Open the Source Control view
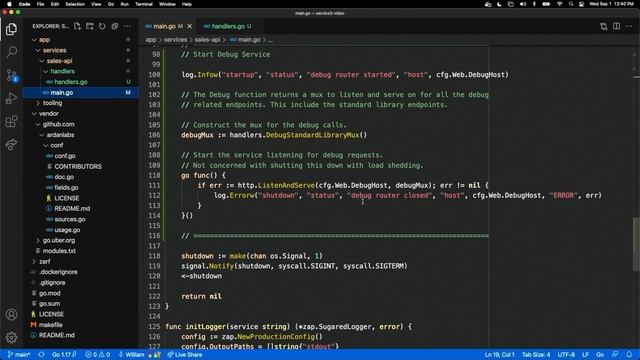The height and width of the screenshot is (360, 640). tap(11, 75)
